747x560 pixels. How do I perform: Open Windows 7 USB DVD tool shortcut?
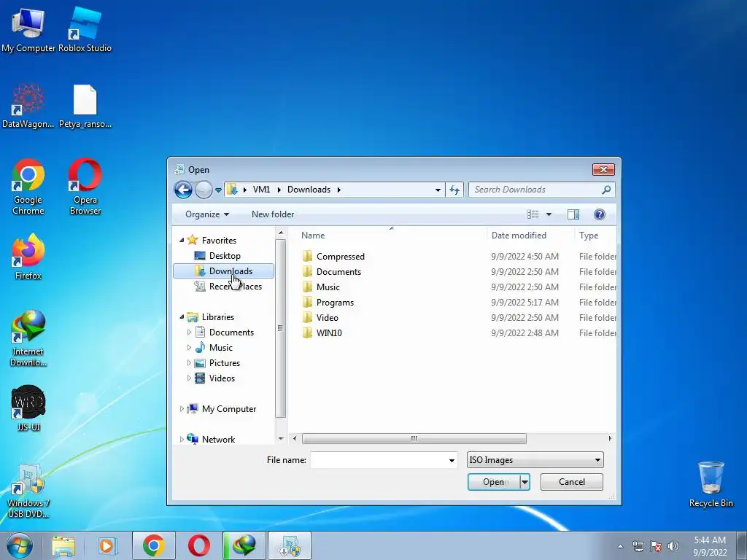(28, 491)
